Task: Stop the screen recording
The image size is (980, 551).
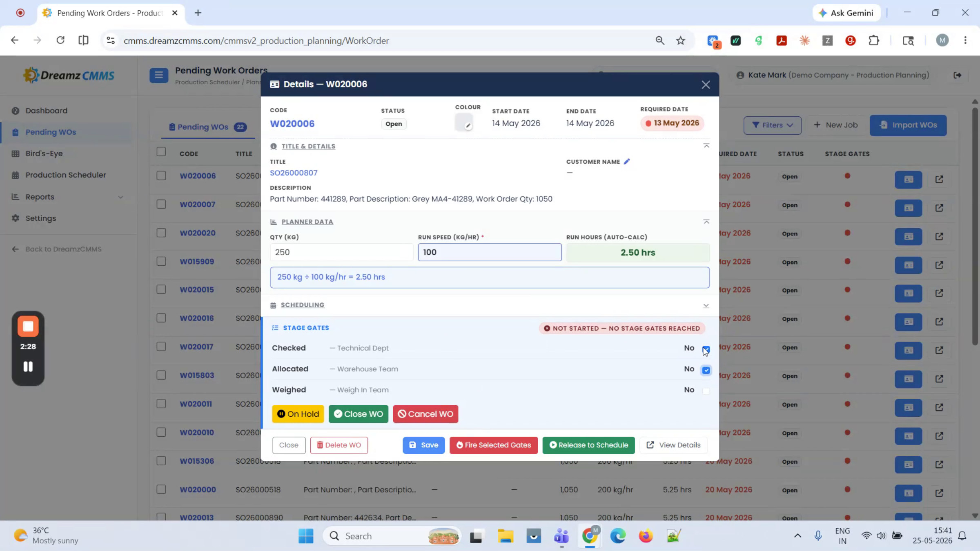Action: [28, 327]
